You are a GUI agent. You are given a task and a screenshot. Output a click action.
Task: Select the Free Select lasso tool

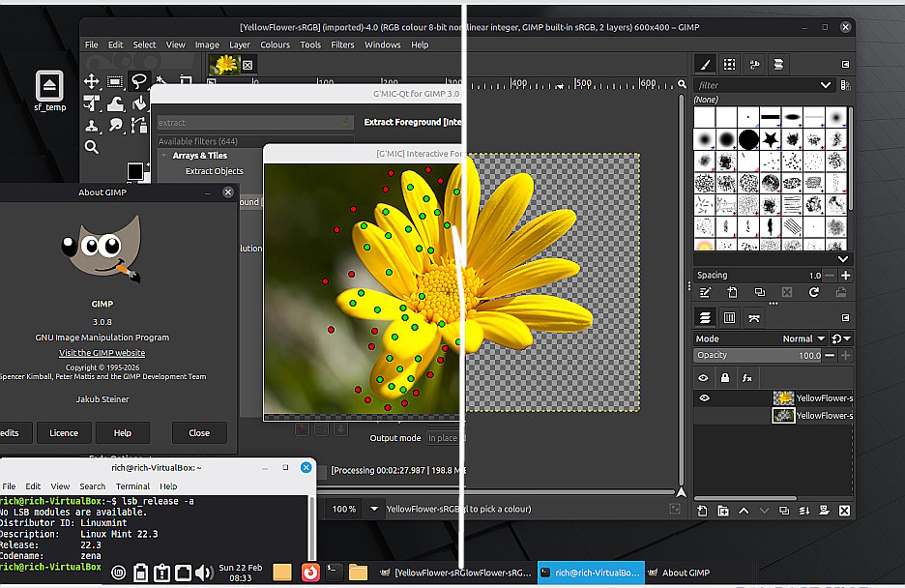(x=139, y=81)
